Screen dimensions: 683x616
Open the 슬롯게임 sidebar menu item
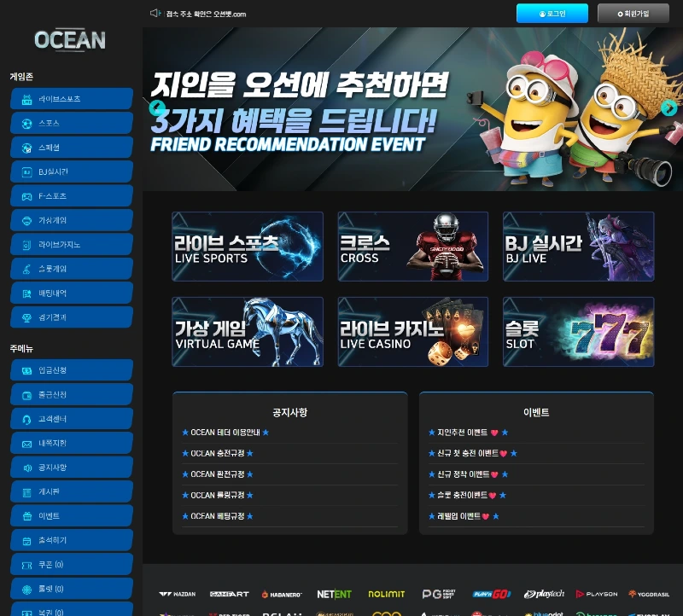tap(72, 269)
